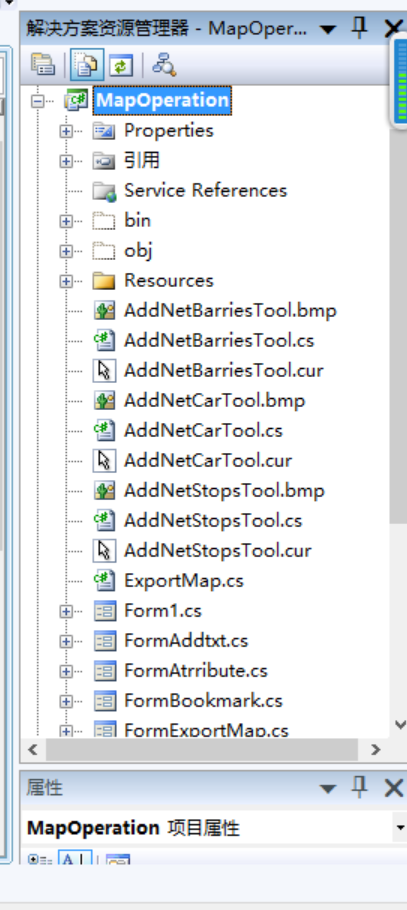Click the horizontal scrollbar right arrow
407x910 pixels.
point(376,749)
